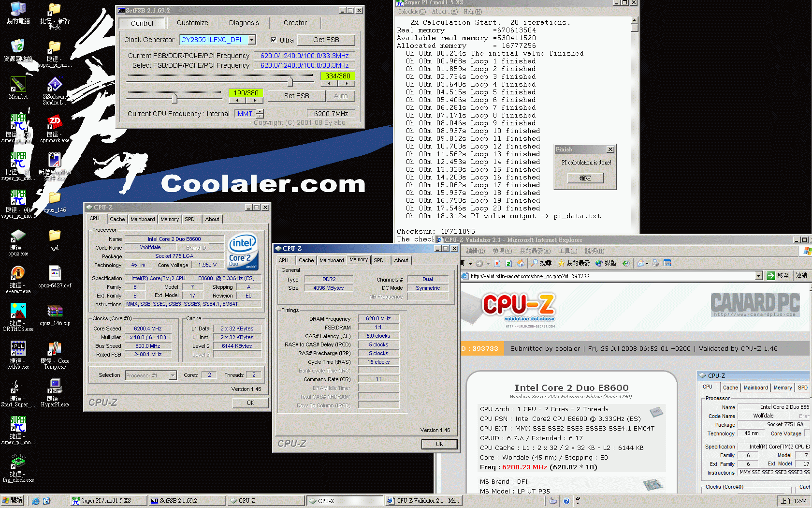This screenshot has height=508, width=812.
Task: Click the right step arrow under 334/380
Action: [347, 84]
